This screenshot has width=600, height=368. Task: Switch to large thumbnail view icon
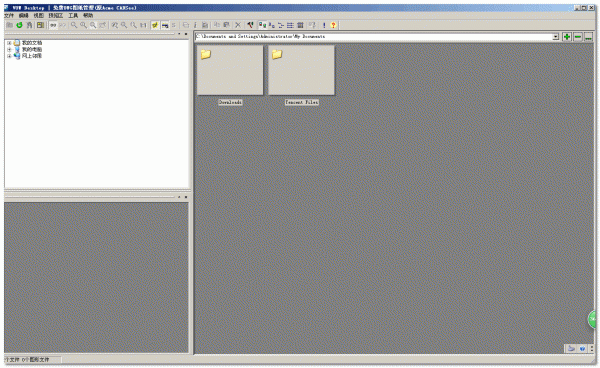point(262,25)
